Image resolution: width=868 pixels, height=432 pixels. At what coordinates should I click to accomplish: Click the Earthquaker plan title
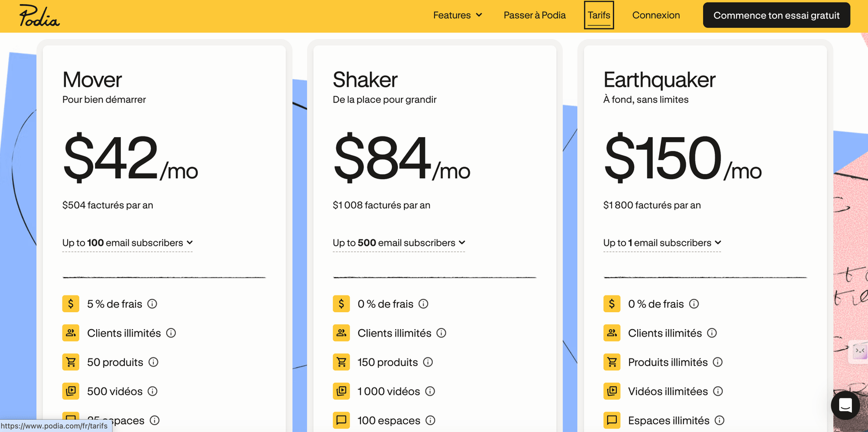point(659,80)
